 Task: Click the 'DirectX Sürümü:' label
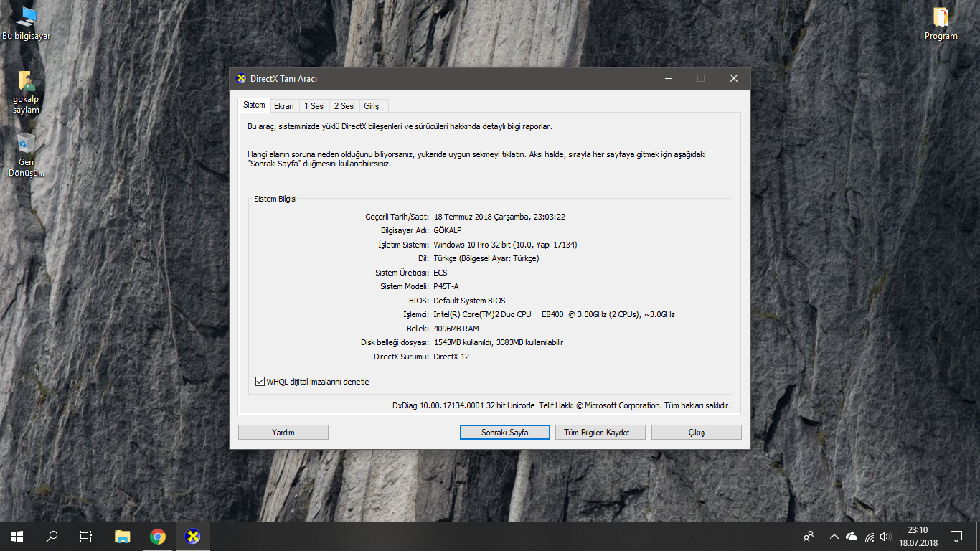402,357
